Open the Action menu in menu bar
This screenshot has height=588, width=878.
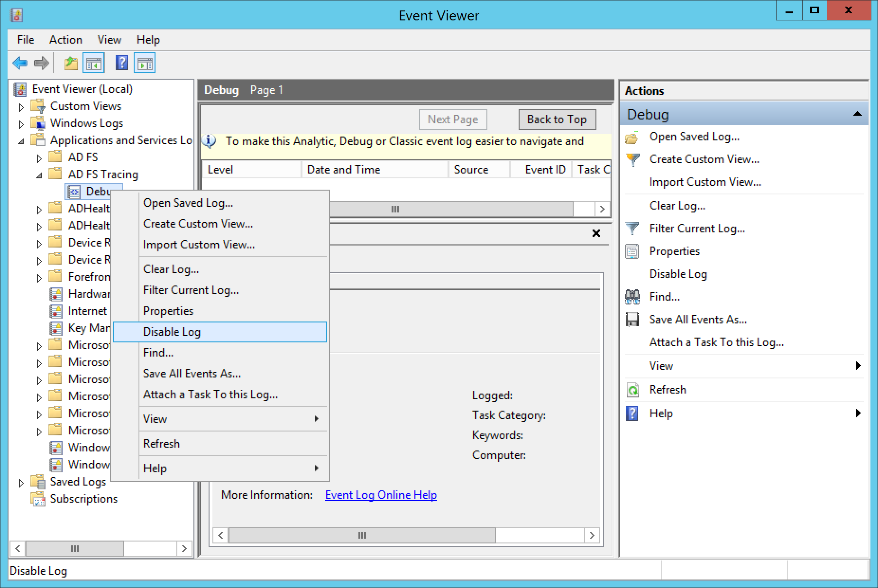click(65, 40)
